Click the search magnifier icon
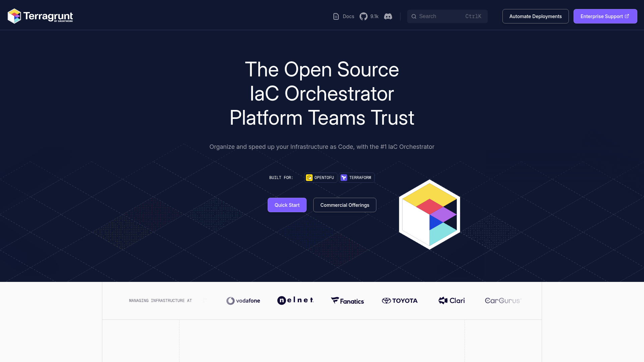The height and width of the screenshot is (362, 644). pos(414,16)
